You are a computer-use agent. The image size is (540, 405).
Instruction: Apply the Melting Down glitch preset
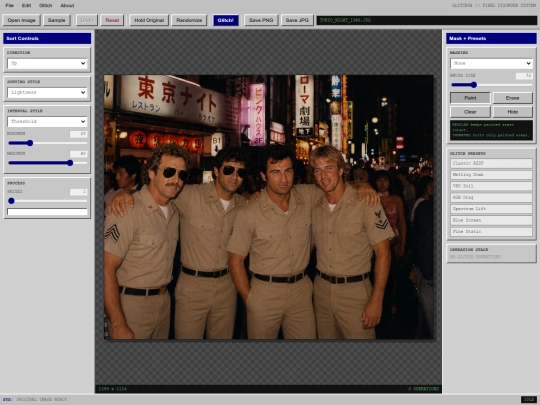coord(491,175)
